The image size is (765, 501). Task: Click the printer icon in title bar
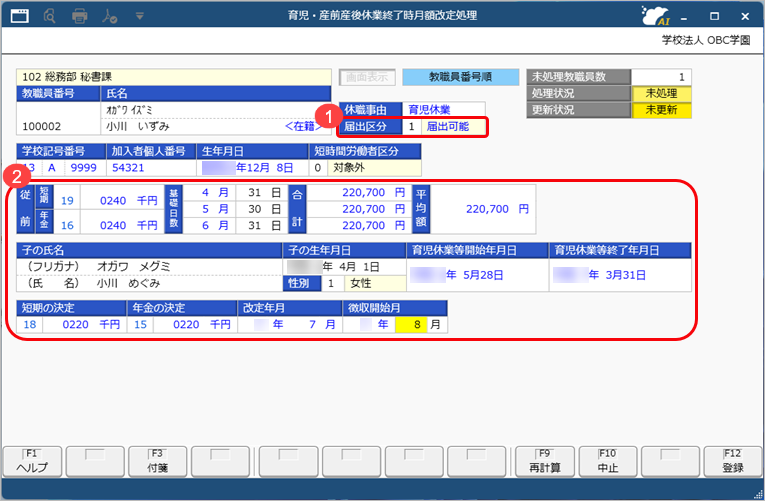(x=80, y=16)
